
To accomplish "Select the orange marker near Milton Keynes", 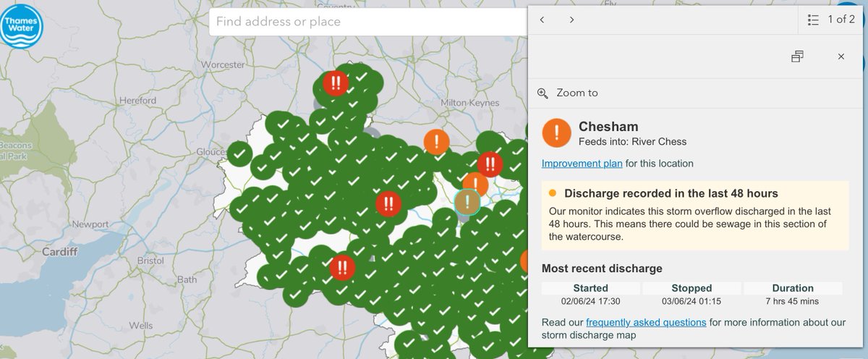I will point(436,142).
